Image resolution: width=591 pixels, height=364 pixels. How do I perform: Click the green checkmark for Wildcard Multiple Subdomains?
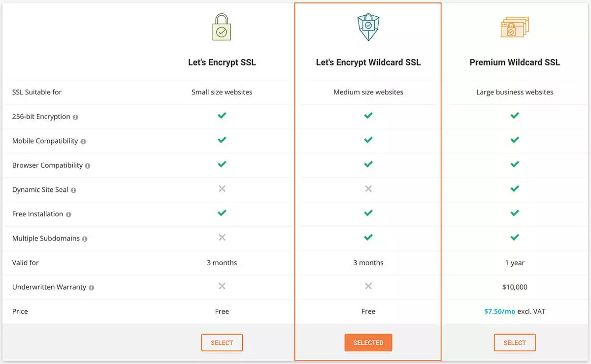point(368,238)
